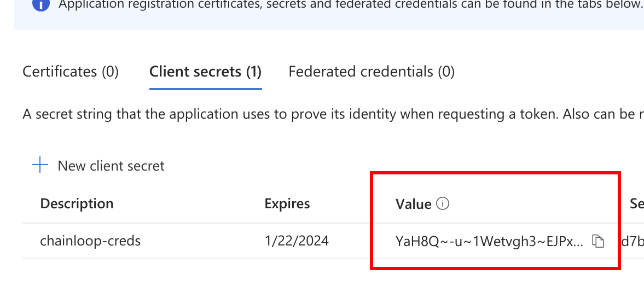The width and height of the screenshot is (644, 281).
Task: Click the secret ID beginning with d7b
Action: (x=633, y=241)
